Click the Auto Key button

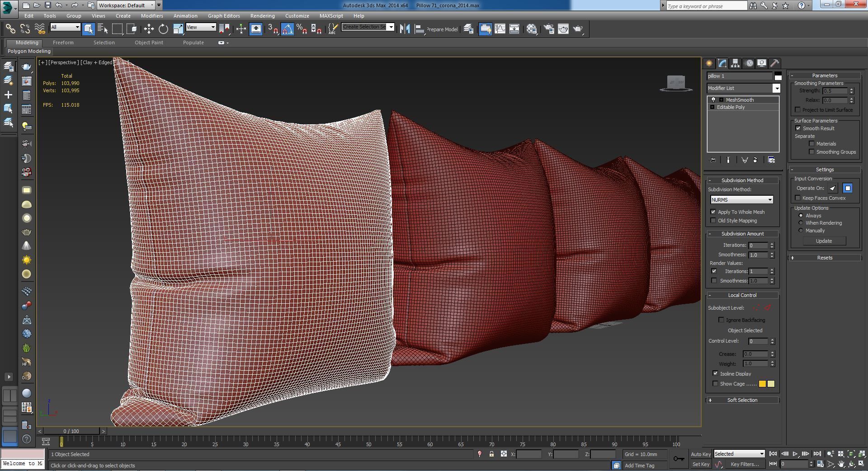click(701, 454)
